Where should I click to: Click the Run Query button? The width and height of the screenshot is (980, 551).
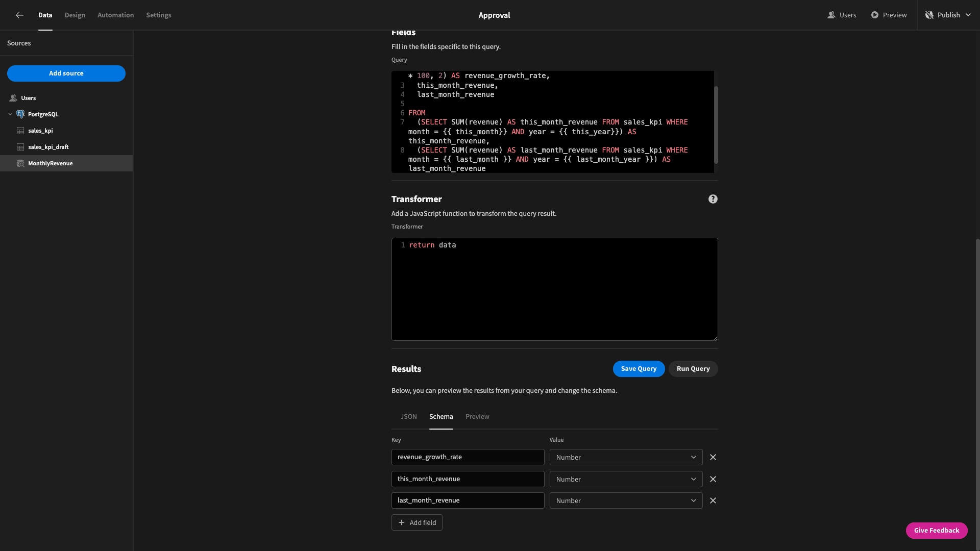[693, 369]
